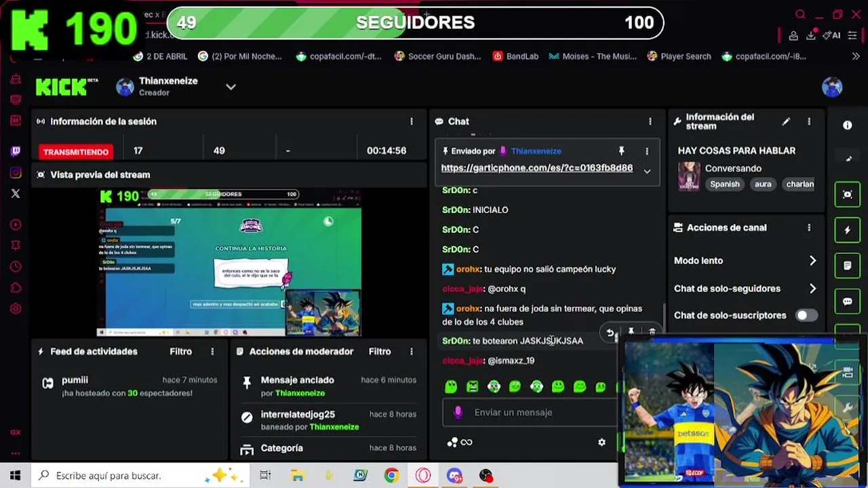Click the Conversando category thumbnail
The image size is (868, 488).
689,176
